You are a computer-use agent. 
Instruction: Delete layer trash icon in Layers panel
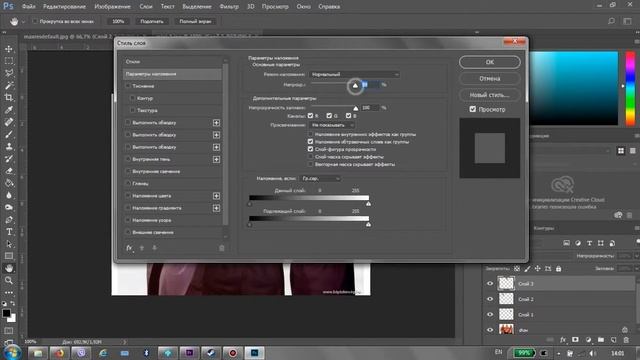pyautogui.click(x=626, y=340)
